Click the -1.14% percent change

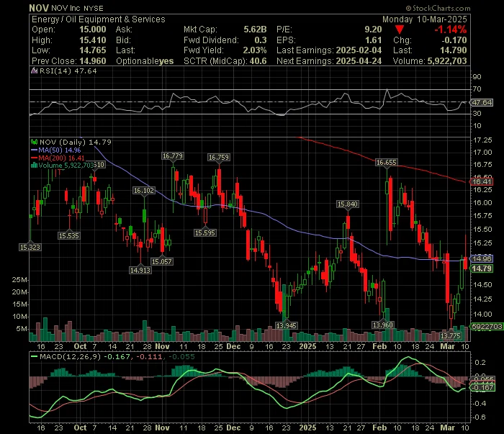click(x=450, y=30)
